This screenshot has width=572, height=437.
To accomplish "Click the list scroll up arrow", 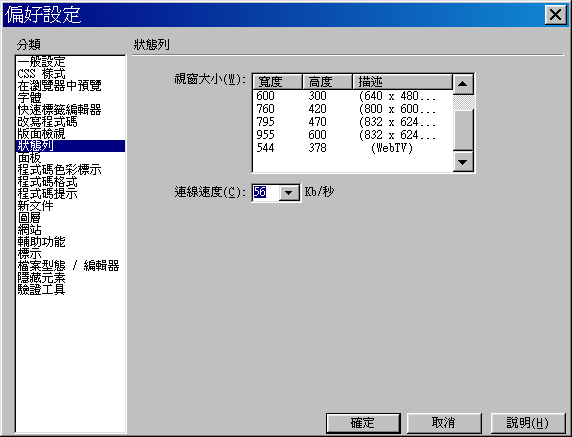I will coord(463,84).
